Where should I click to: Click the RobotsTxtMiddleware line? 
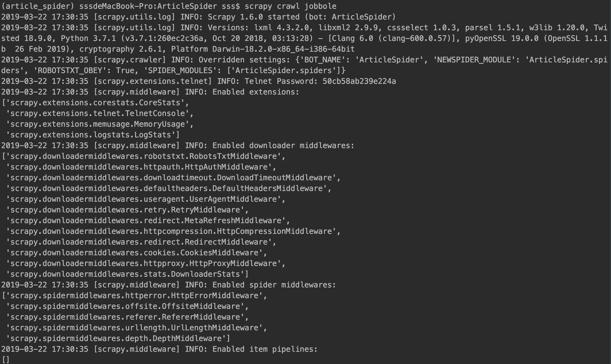click(x=144, y=156)
